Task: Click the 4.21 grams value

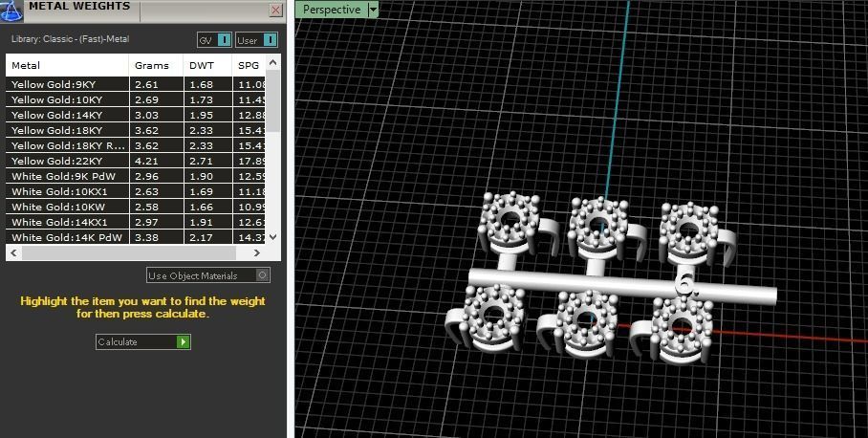Action: [x=146, y=161]
